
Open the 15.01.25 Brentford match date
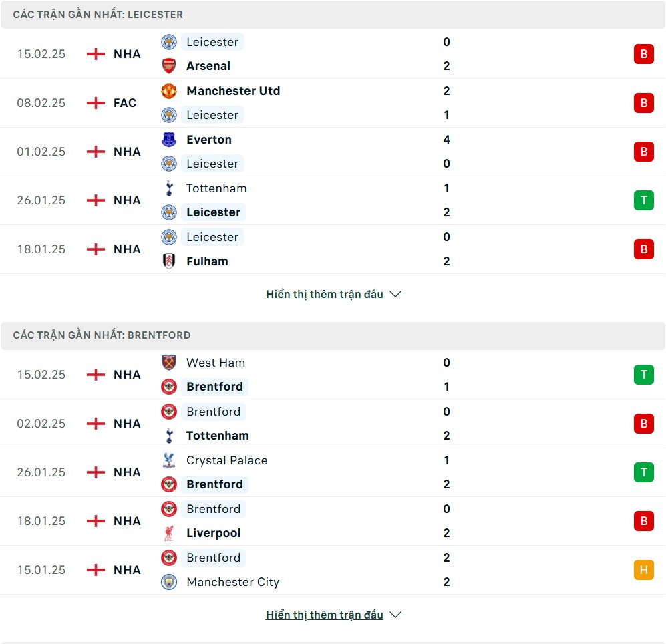pos(41,570)
